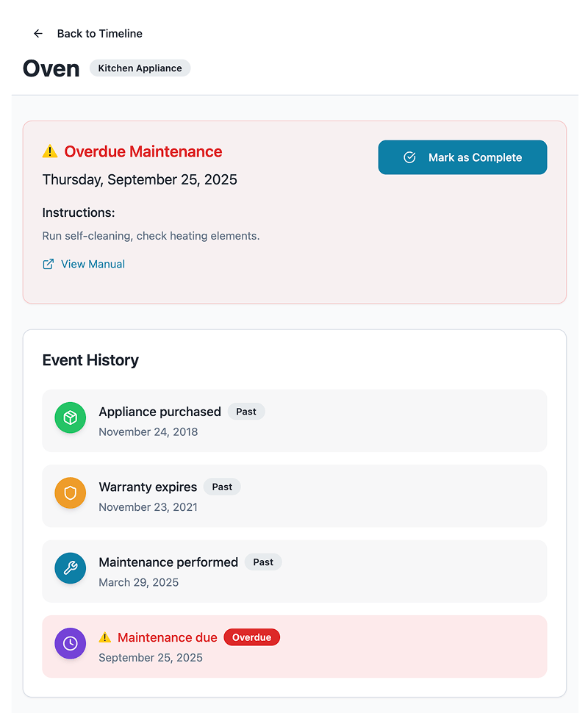The height and width of the screenshot is (713, 588).
Task: Click the Kitchen Appliance tag
Action: point(140,68)
